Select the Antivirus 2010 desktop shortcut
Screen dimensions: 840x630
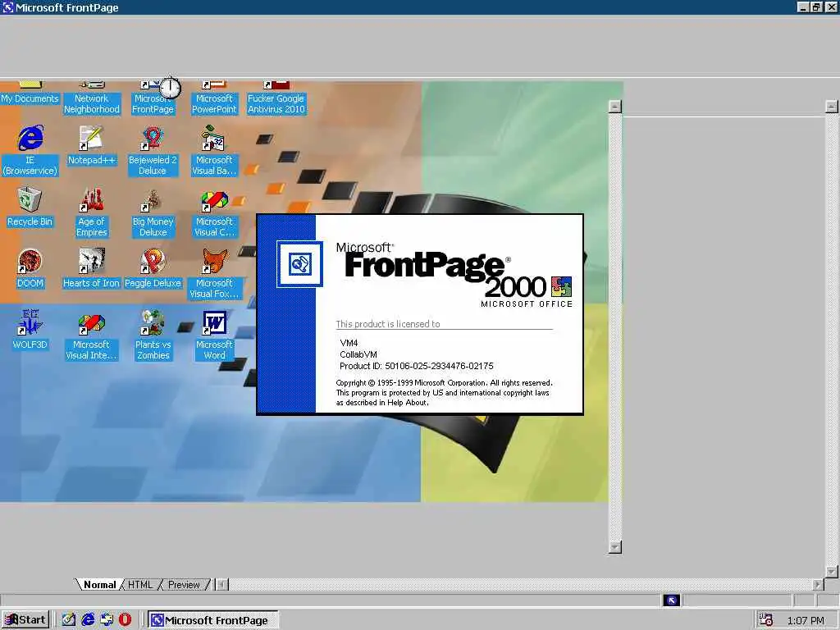pos(276,98)
